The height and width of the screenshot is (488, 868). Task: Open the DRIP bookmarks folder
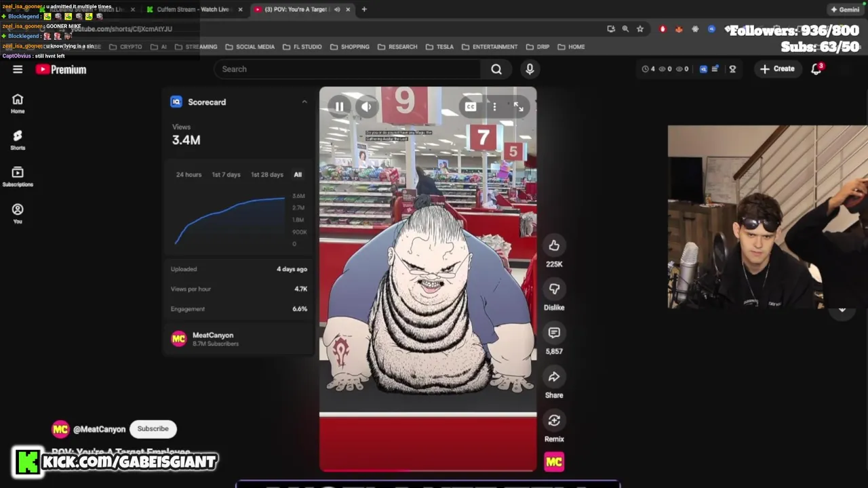point(538,47)
